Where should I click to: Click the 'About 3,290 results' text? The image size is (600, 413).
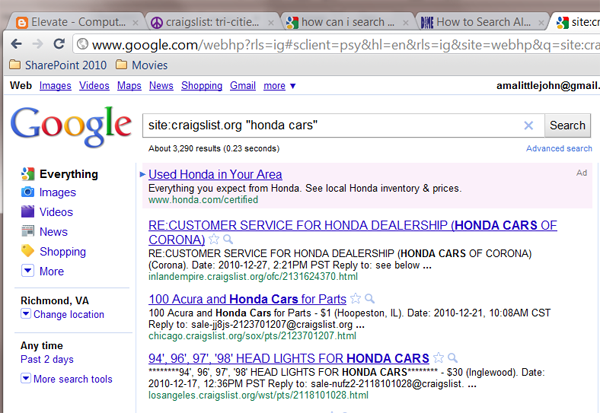tap(214, 149)
